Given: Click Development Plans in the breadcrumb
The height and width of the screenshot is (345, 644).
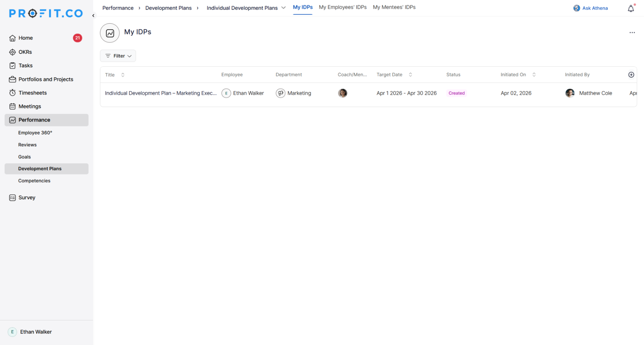Looking at the screenshot, I should [168, 8].
